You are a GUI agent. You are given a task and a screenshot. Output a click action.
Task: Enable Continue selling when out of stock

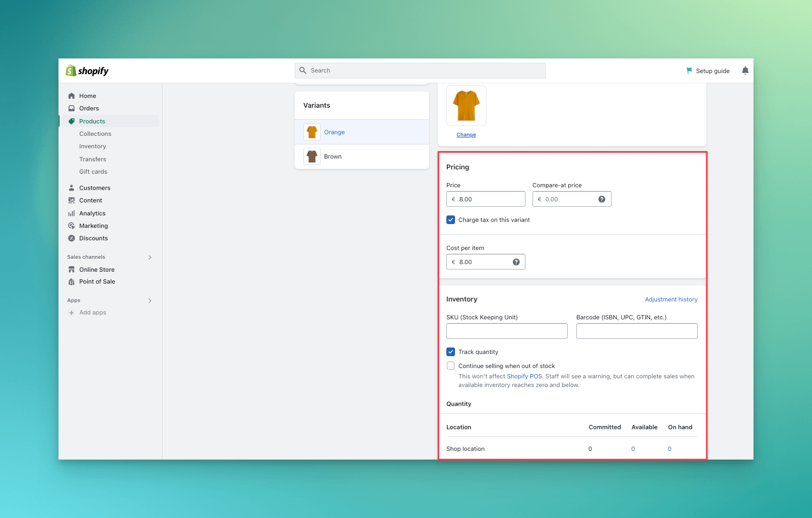tap(450, 365)
